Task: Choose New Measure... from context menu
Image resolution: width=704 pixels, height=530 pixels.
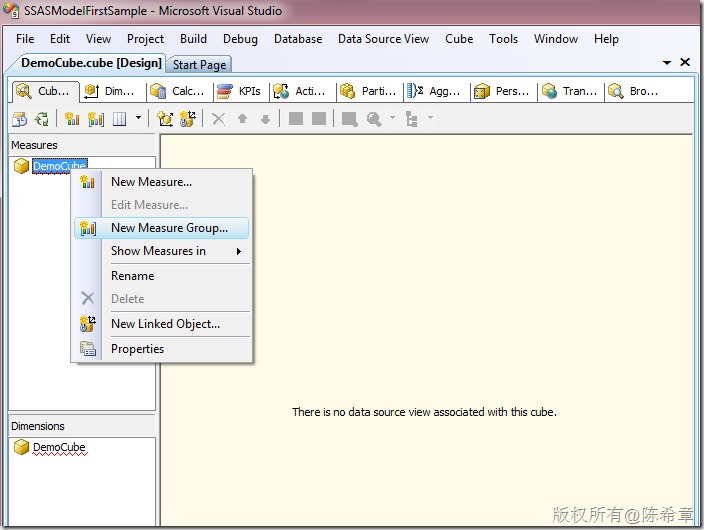Action: click(x=162, y=182)
